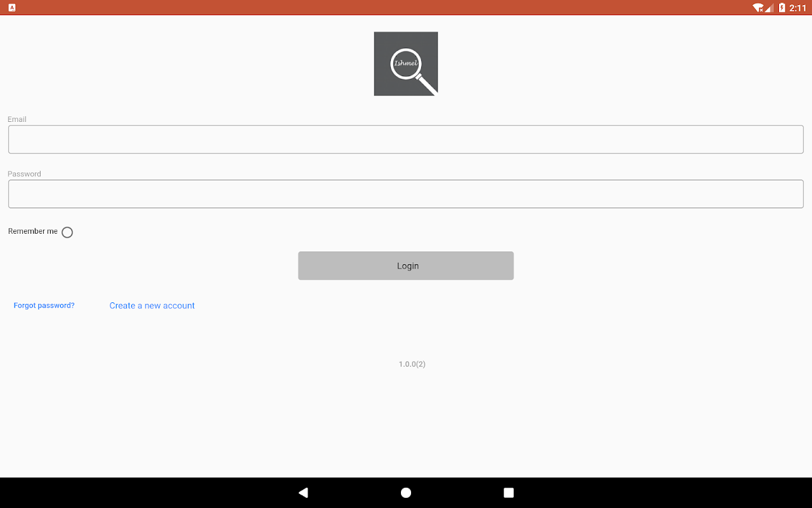Tap the notification icon in the status bar
Screen dimensions: 812x508
12,8
